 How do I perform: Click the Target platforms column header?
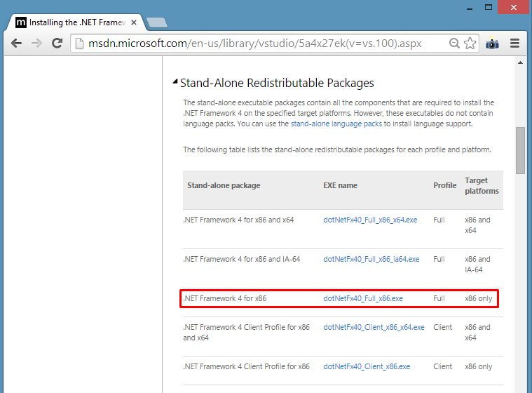[482, 185]
